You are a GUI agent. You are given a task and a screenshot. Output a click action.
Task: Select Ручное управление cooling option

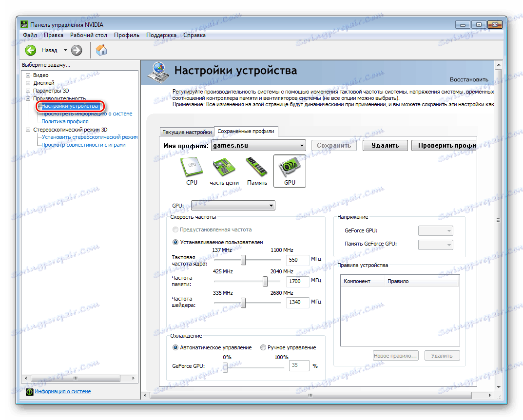[263, 347]
